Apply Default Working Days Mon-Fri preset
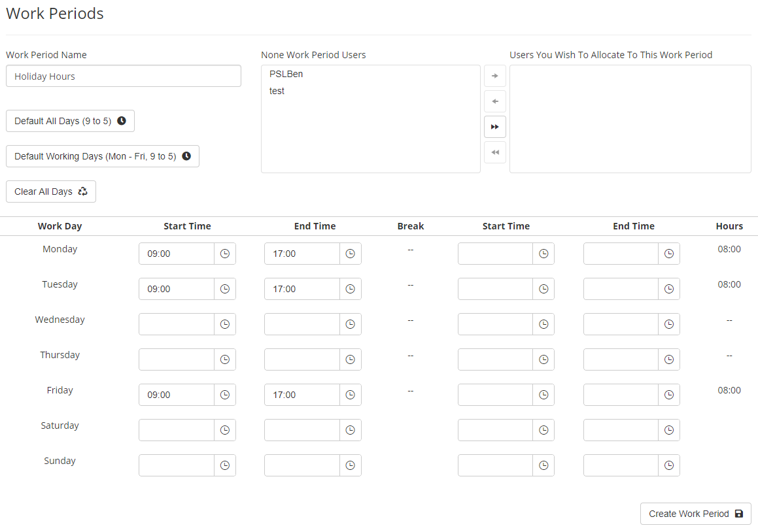The image size is (758, 532). click(103, 156)
